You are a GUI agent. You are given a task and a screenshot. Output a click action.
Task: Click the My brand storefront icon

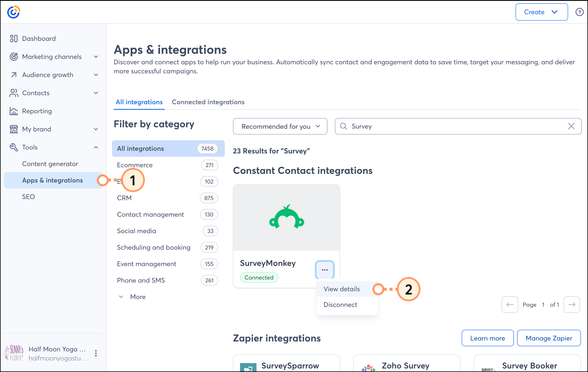click(14, 129)
